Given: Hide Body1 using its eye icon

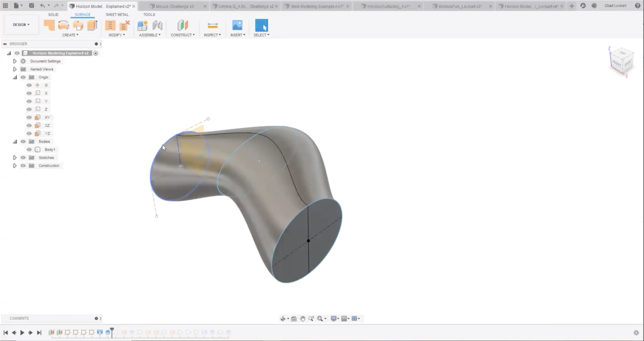Looking at the screenshot, I should (29, 150).
